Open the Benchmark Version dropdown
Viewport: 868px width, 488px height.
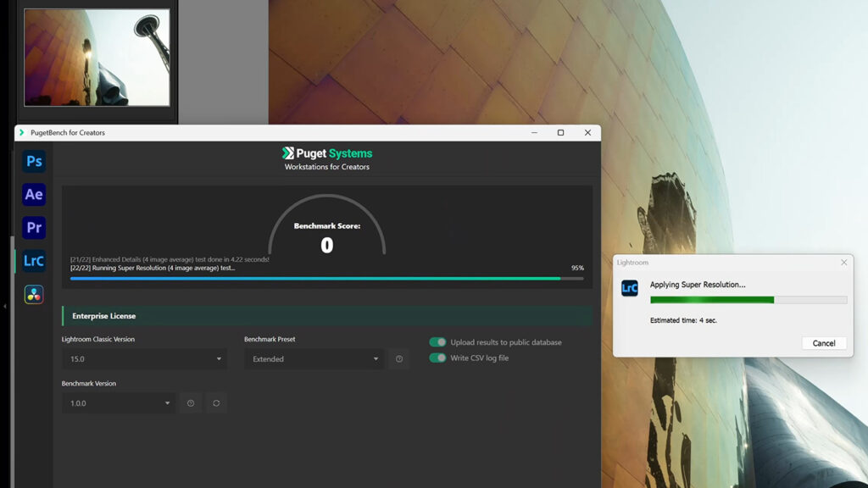point(119,403)
